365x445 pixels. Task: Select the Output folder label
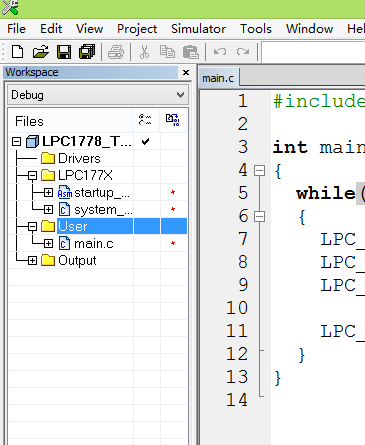pos(77,261)
